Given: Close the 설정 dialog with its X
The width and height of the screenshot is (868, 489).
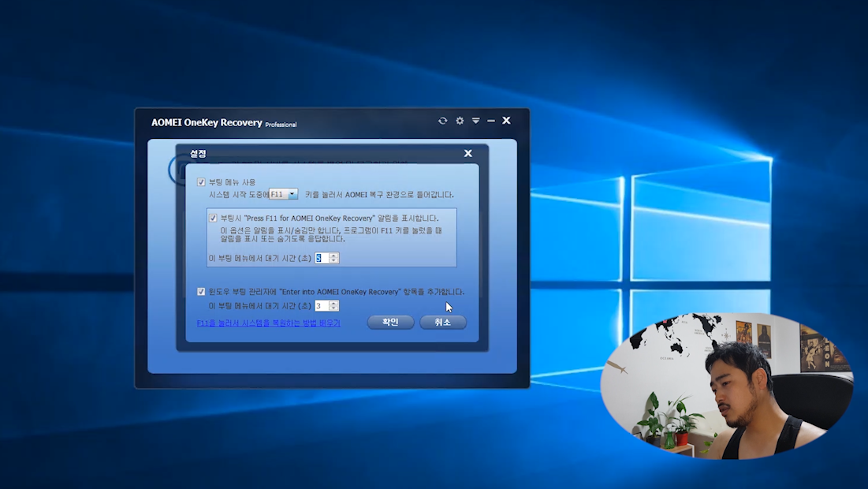Looking at the screenshot, I should [x=468, y=153].
